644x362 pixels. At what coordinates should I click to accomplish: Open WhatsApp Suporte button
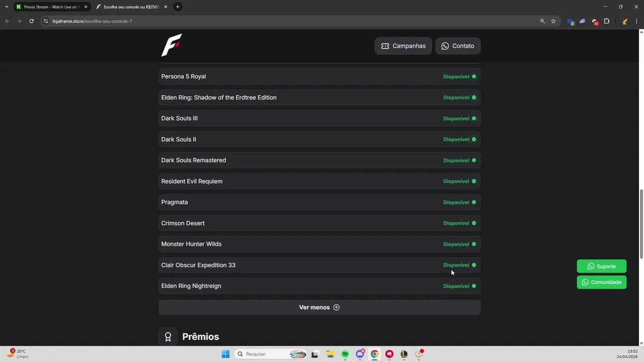pyautogui.click(x=601, y=266)
